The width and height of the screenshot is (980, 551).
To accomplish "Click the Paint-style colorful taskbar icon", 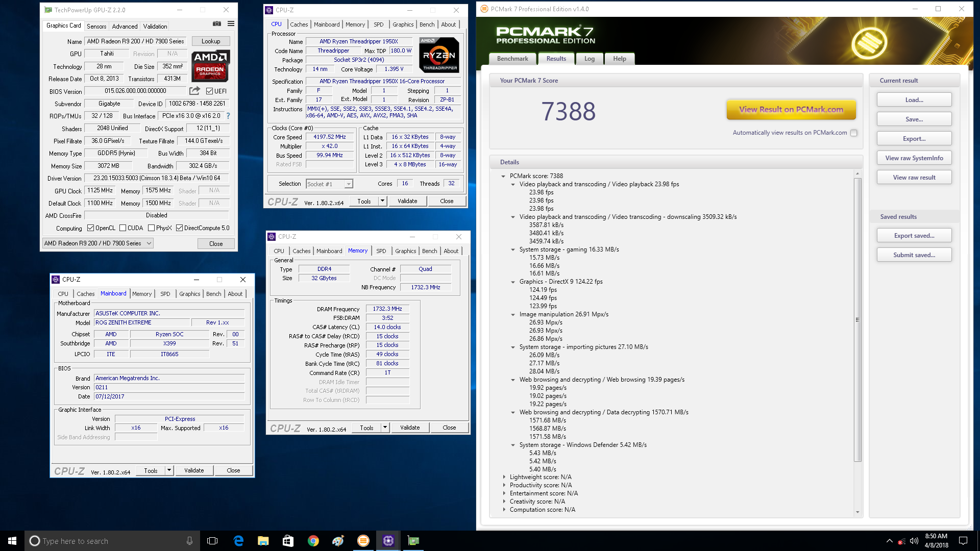I will click(338, 541).
